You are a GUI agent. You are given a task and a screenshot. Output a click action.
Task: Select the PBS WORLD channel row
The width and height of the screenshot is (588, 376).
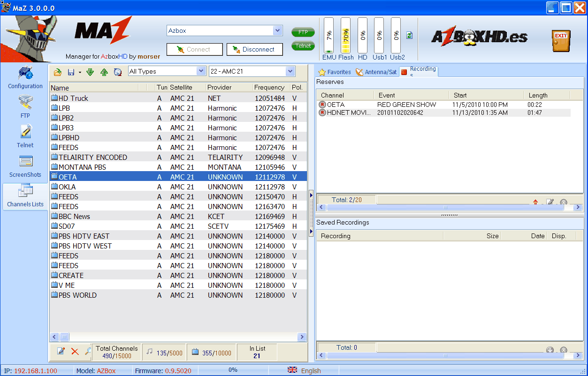point(178,295)
